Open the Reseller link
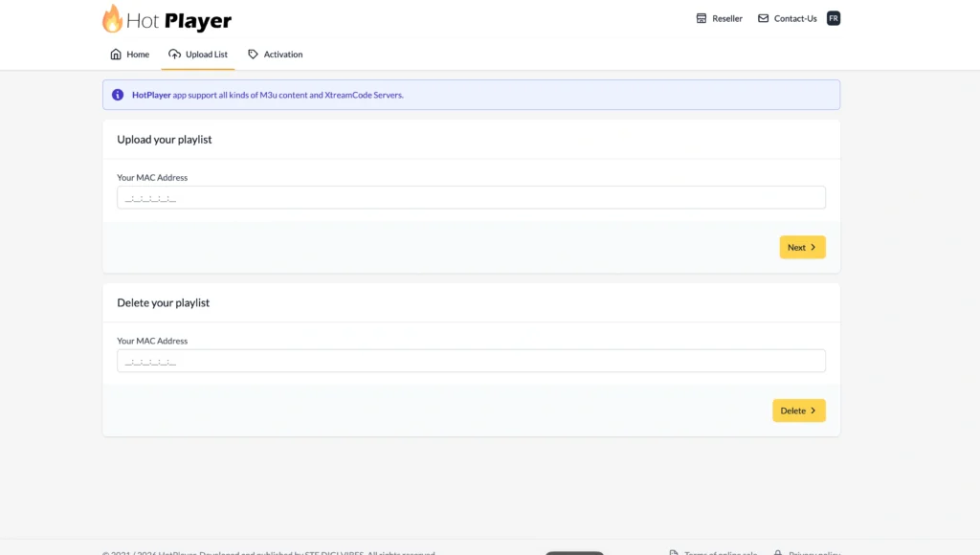The height and width of the screenshot is (555, 980). tap(719, 19)
